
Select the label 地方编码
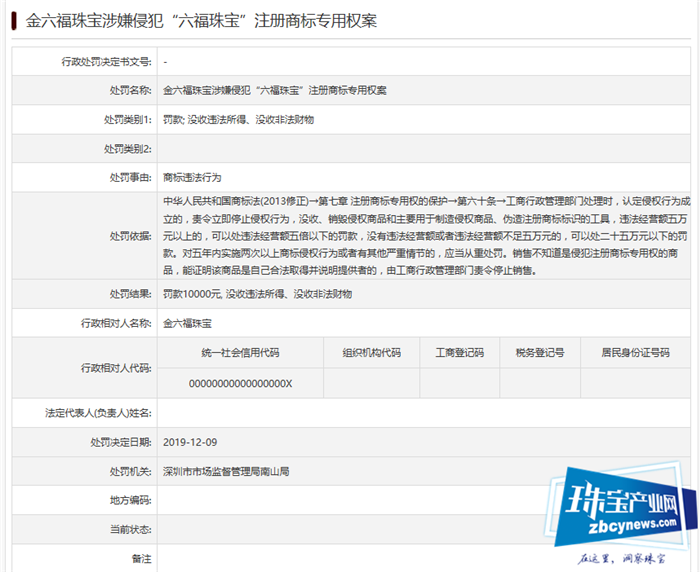coord(130,500)
